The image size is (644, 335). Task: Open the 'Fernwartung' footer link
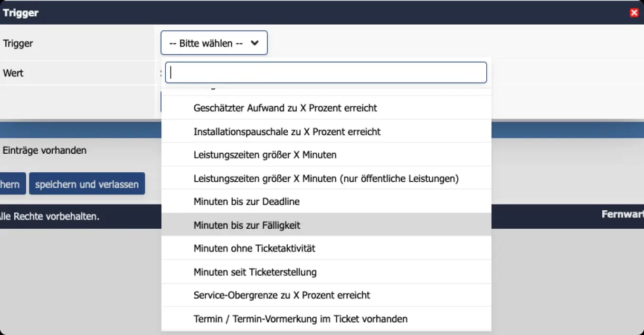(x=622, y=214)
